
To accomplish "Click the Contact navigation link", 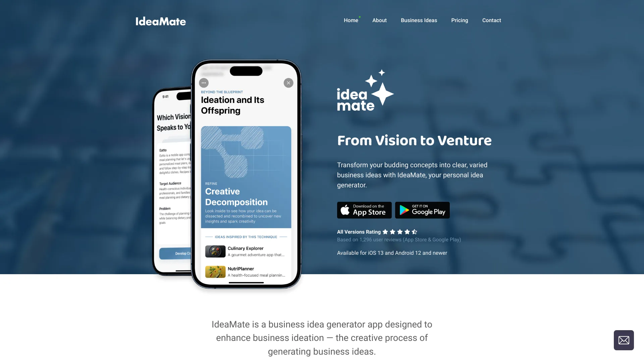I will 491,20.
